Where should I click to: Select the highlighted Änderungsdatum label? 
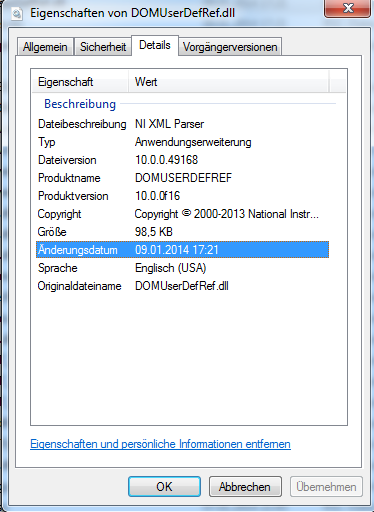[x=78, y=250]
